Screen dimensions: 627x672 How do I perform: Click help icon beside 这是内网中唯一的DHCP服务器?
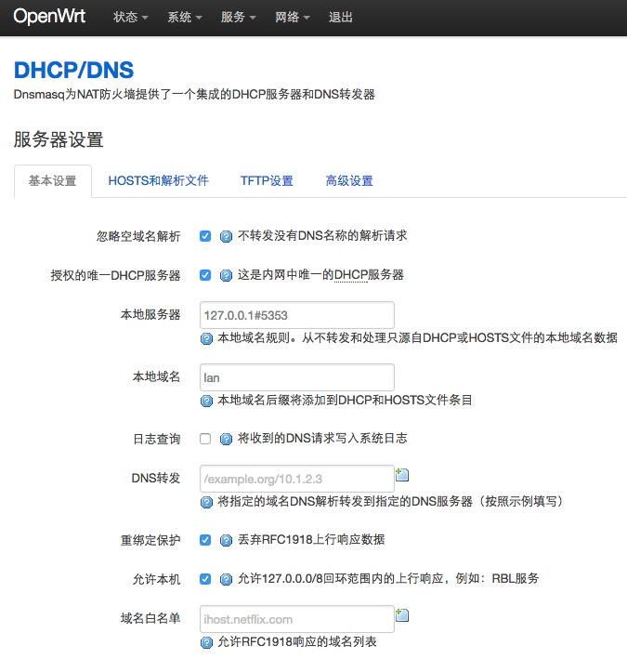click(x=226, y=275)
